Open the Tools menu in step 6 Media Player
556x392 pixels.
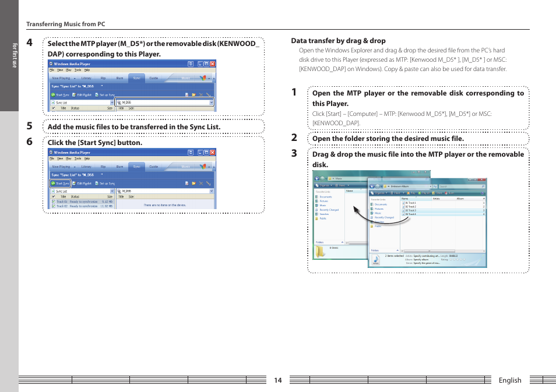point(78,158)
